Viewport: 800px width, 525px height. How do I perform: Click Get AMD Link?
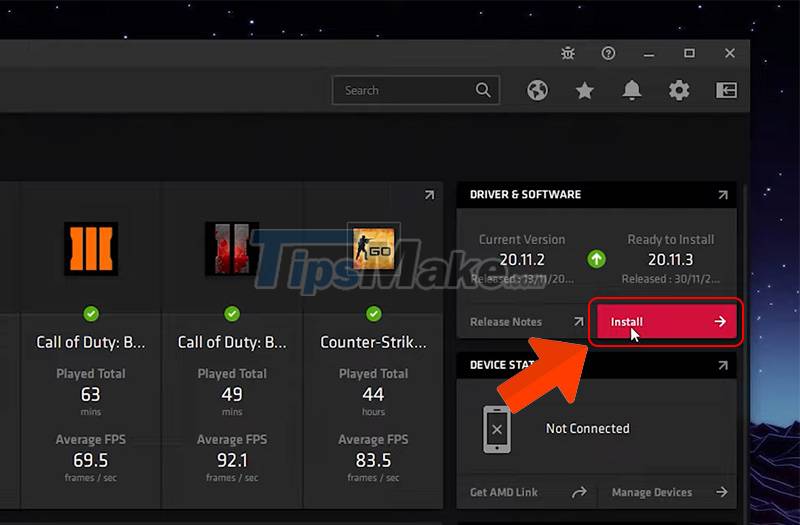[529, 492]
